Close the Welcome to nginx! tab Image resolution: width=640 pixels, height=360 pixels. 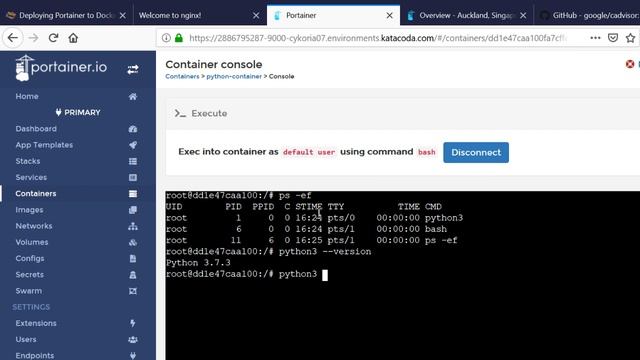pos(256,16)
